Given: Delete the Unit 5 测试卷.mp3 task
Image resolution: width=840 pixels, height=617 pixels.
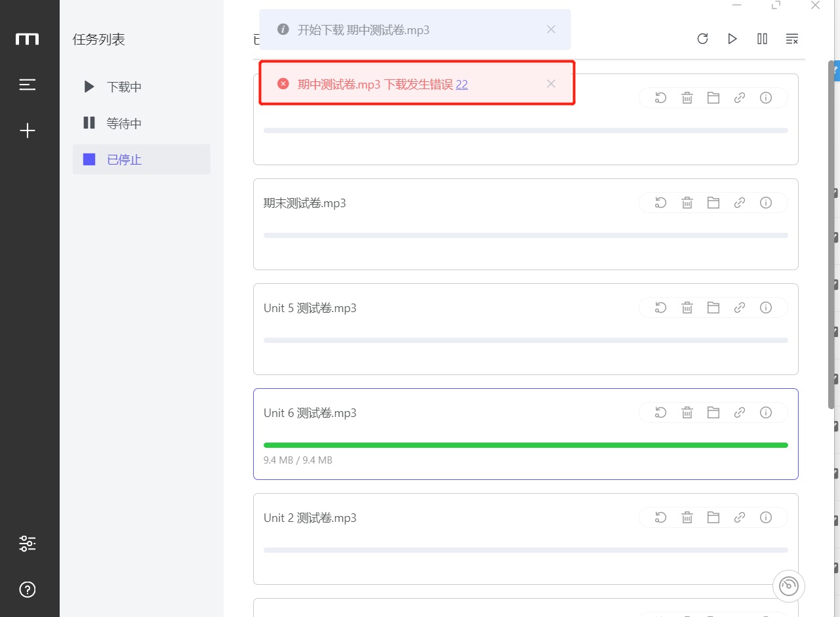Looking at the screenshot, I should pos(687,308).
